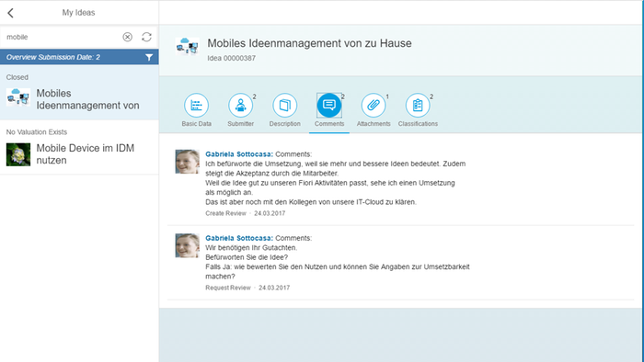Click the line 'Wir benötigen Ihr Gutachten.'
Viewport: 644px width, 362px height.
click(x=251, y=248)
